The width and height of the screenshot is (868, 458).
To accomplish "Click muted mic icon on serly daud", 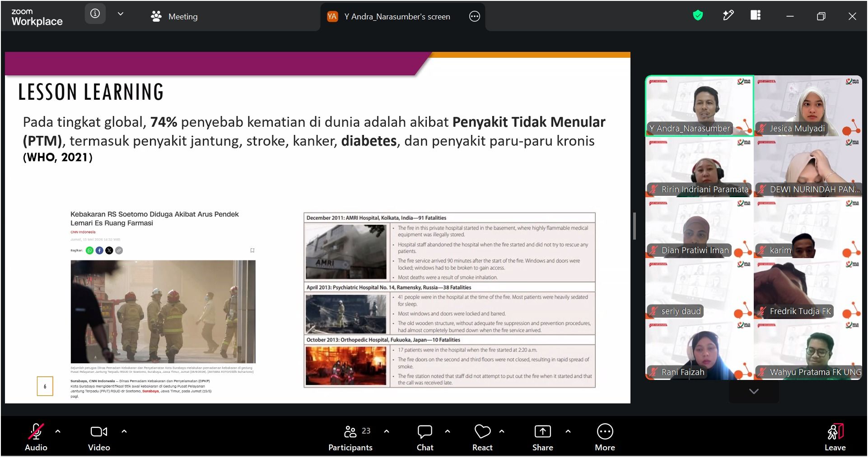I will coord(653,311).
